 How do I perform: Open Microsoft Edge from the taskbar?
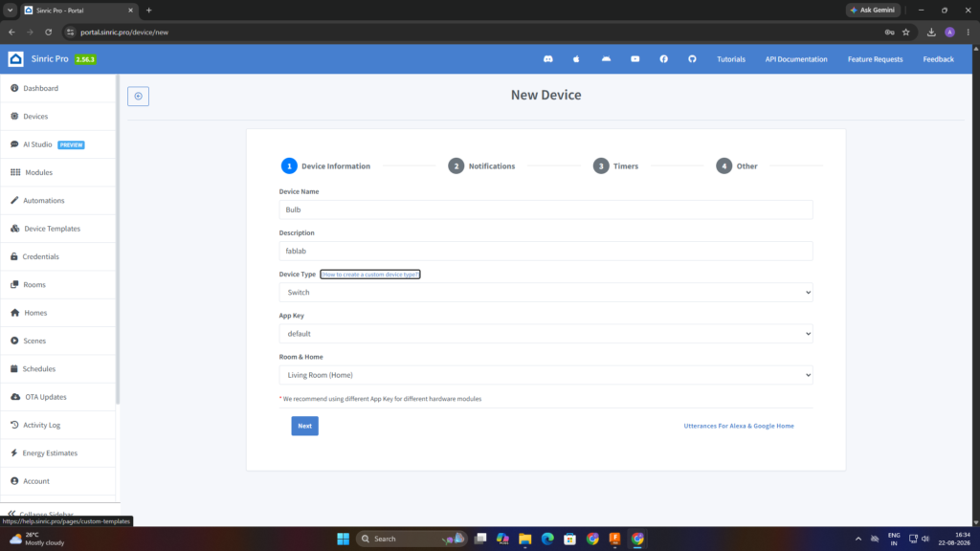(x=547, y=539)
